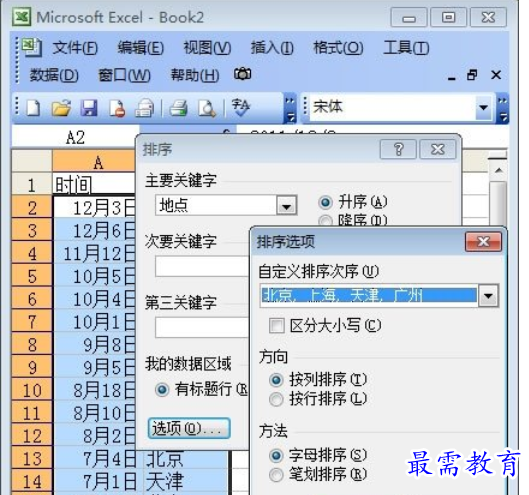Maximize the Microsoft Excel window
529x495 pixels.
pyautogui.click(x=448, y=18)
